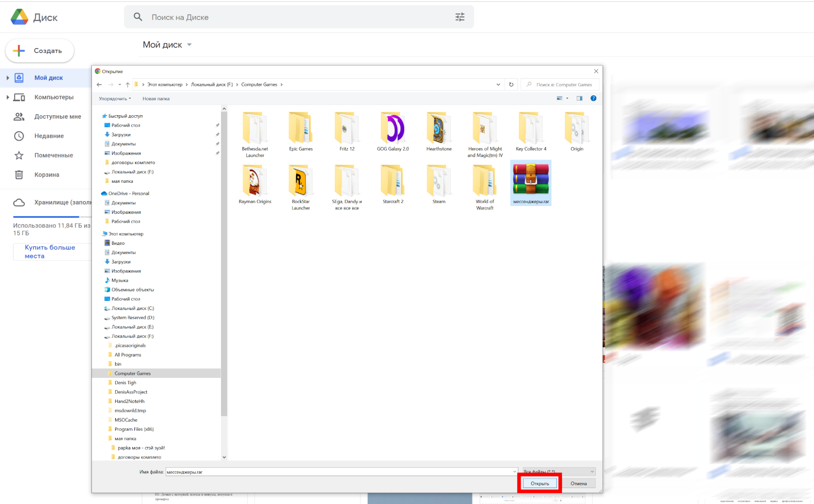This screenshot has height=504, width=814.
Task: Click the Отмена button
Action: [x=578, y=484]
